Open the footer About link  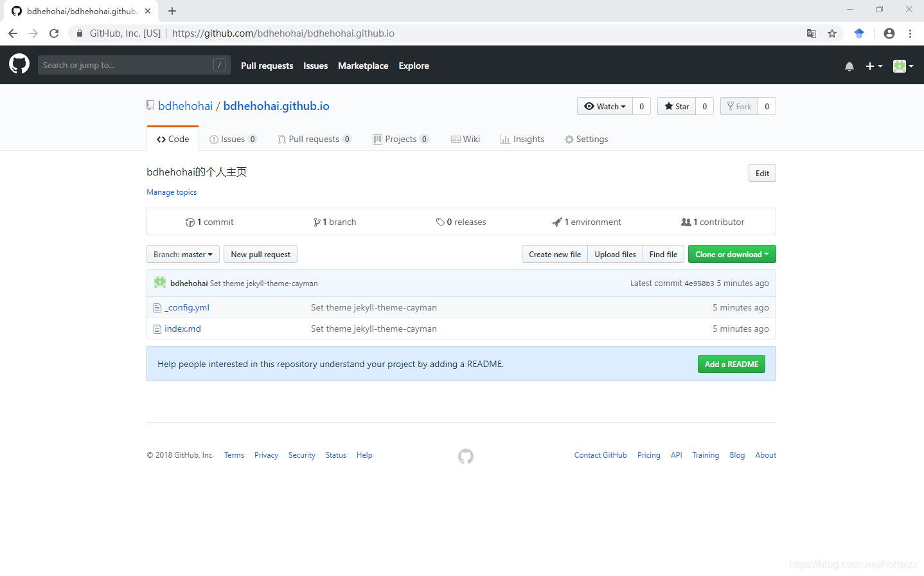pos(765,455)
